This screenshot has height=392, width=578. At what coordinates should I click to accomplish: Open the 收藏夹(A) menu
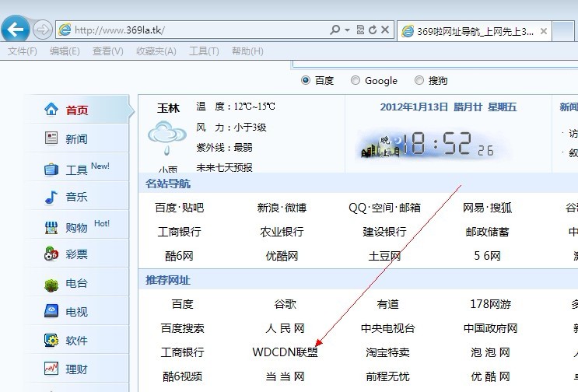156,51
